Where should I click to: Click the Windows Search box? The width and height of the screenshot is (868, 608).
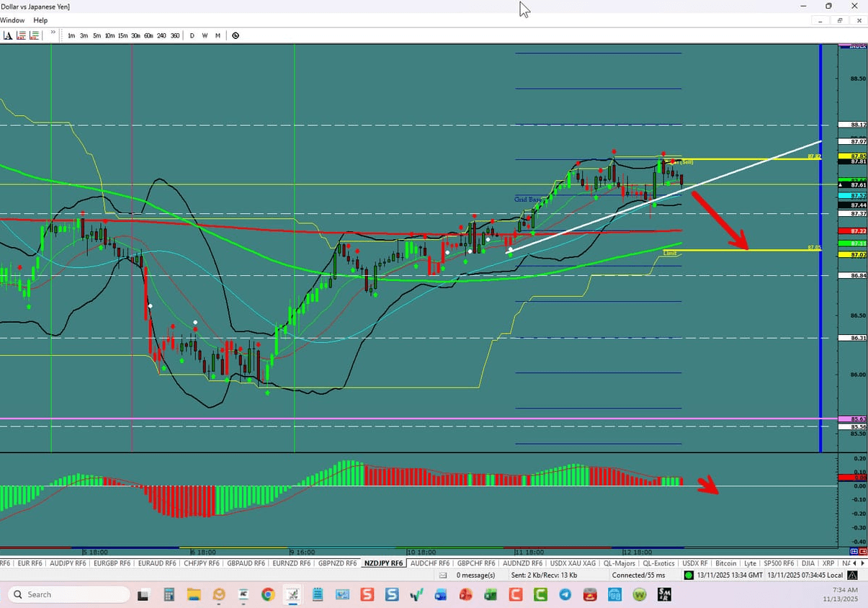click(x=67, y=594)
